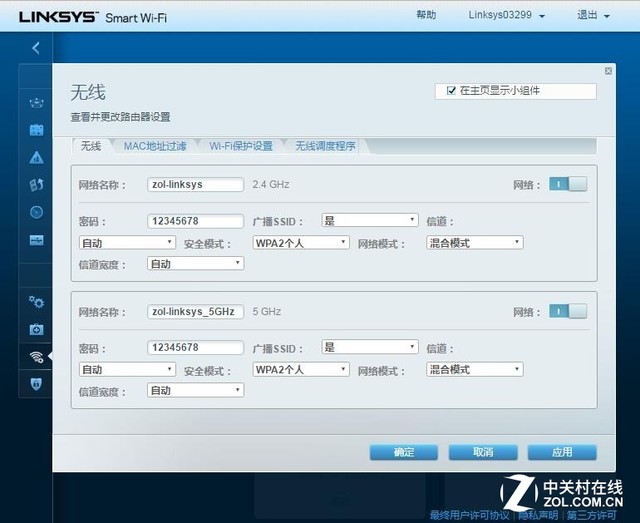This screenshot has height=523, width=640.
Task: Toggle the 2.4 GHz network switch
Action: click(x=568, y=184)
